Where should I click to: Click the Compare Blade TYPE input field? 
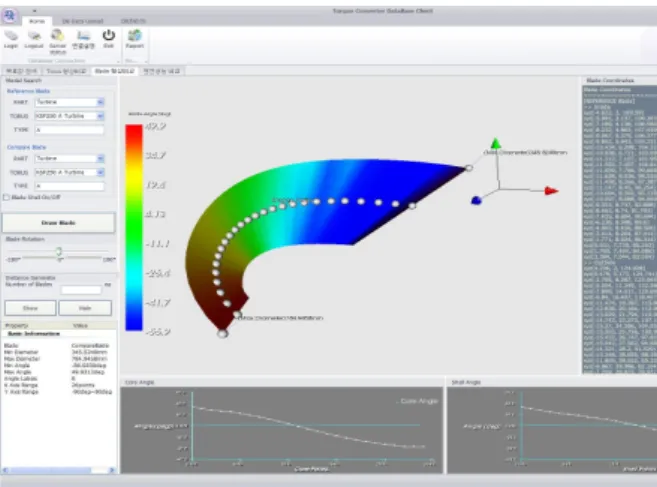(69, 186)
